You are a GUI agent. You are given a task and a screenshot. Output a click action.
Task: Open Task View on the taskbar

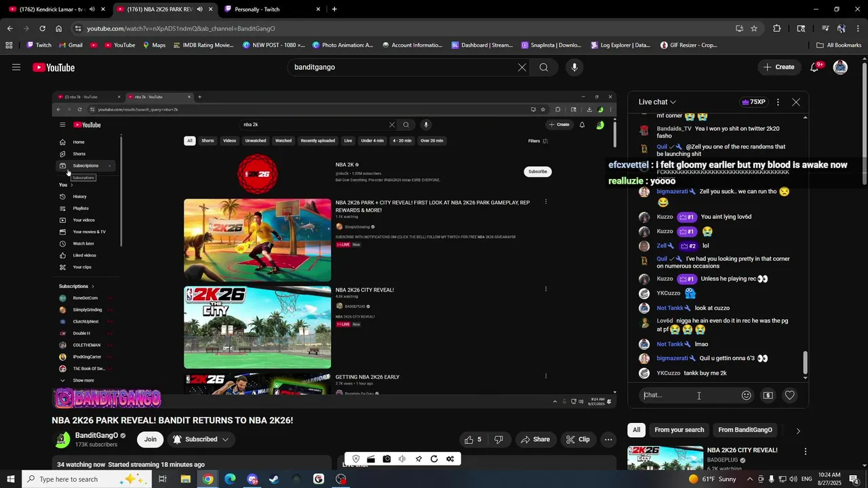(x=163, y=479)
